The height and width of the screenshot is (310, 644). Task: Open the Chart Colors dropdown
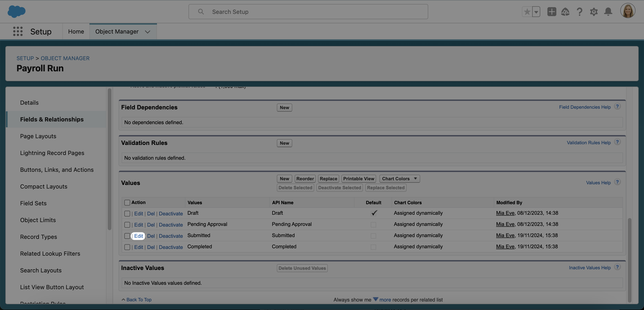click(399, 178)
